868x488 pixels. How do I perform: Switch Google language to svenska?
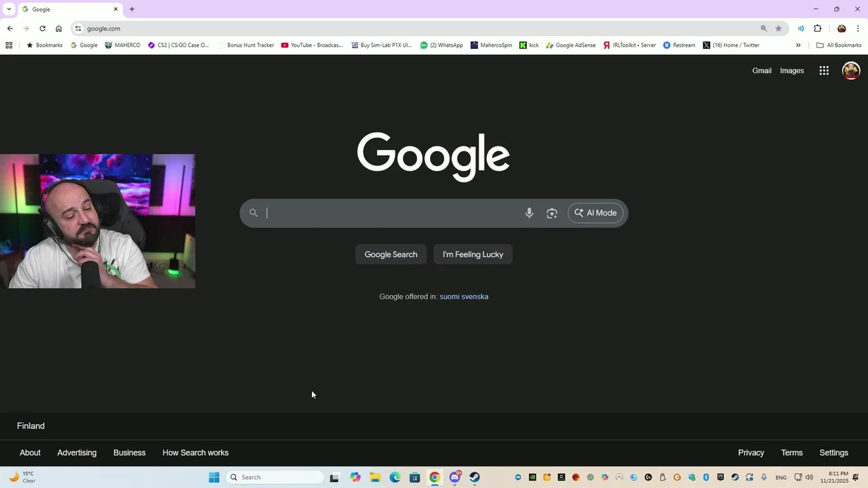[x=476, y=297]
